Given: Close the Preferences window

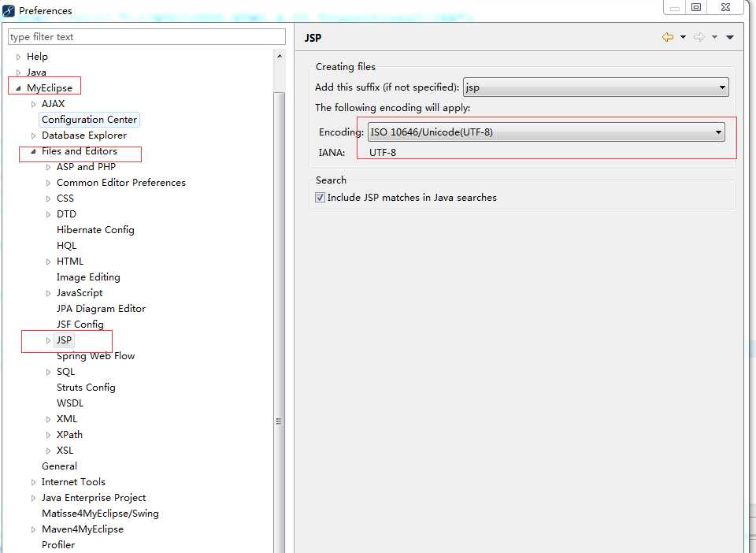Looking at the screenshot, I should 725,7.
